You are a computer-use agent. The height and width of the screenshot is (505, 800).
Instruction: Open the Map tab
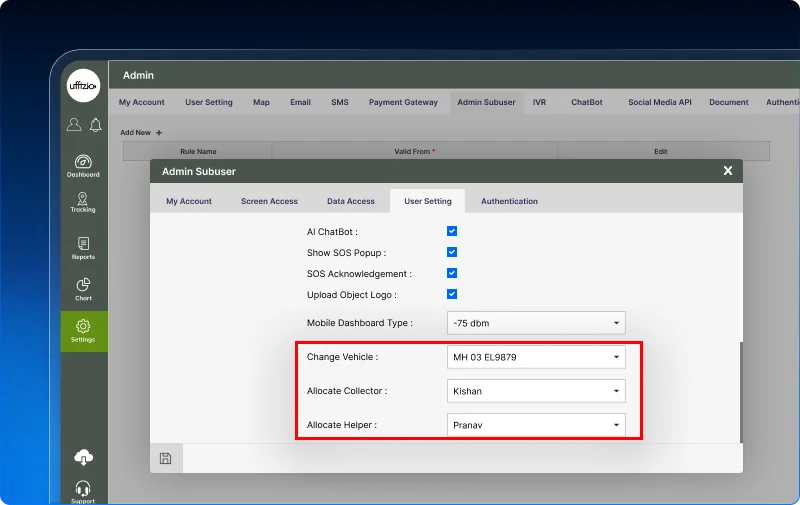coord(261,102)
